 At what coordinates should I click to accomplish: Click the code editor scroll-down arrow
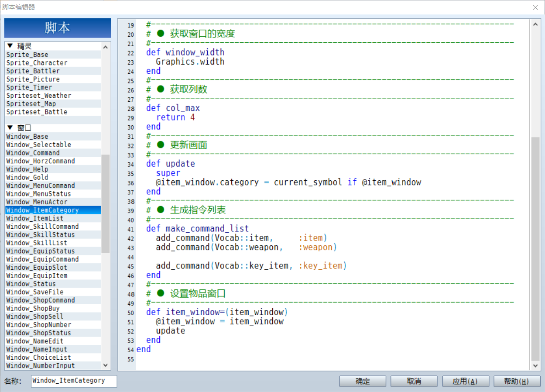pyautogui.click(x=535, y=366)
